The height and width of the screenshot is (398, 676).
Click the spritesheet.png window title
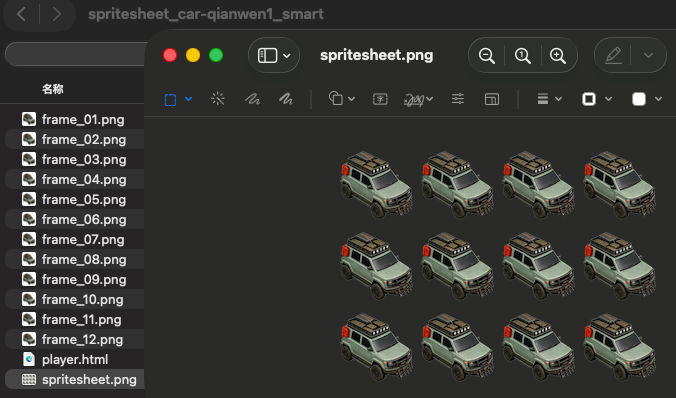click(x=376, y=55)
